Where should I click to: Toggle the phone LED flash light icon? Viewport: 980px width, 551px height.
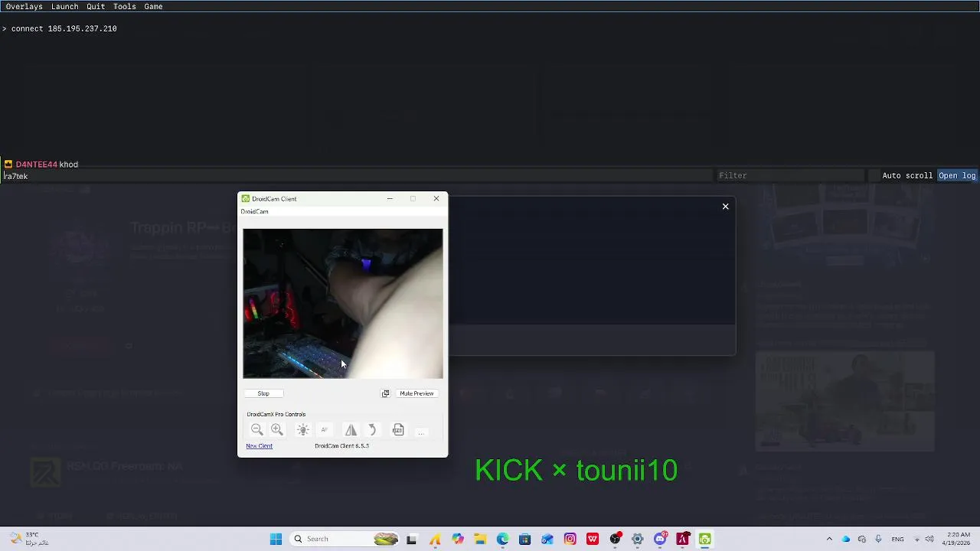[x=302, y=430]
